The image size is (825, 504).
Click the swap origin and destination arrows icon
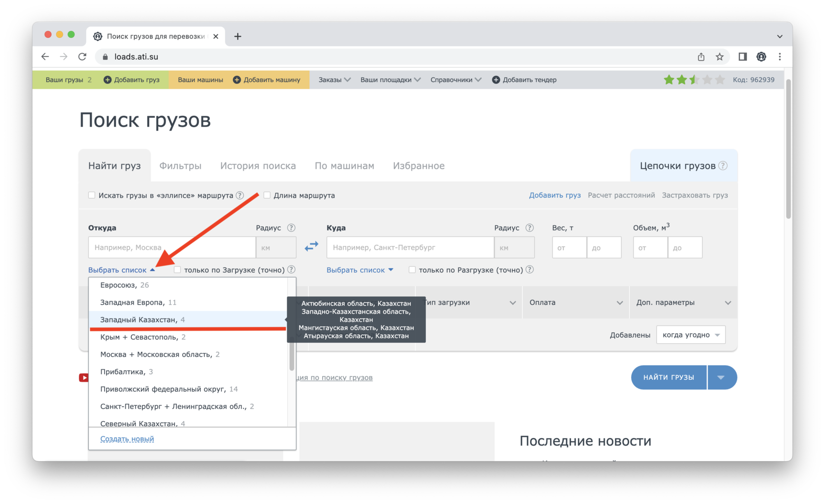[x=311, y=246]
